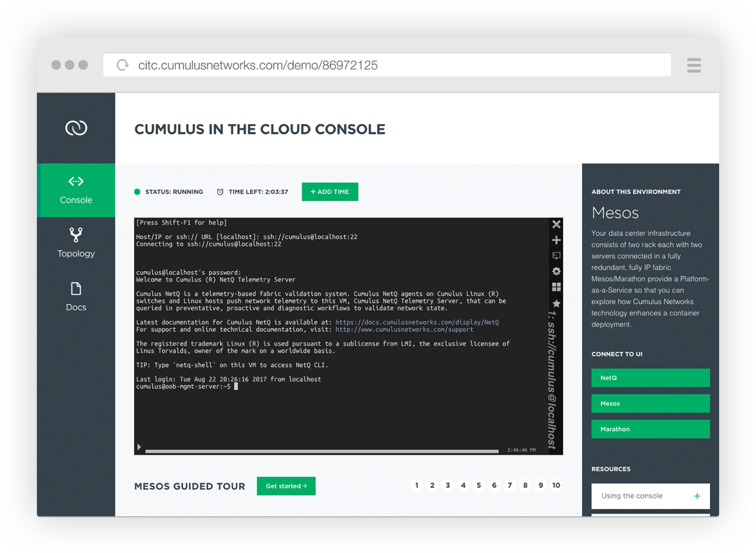
Task: Click the star bookmark icon in terminal toolbar
Action: [x=556, y=304]
